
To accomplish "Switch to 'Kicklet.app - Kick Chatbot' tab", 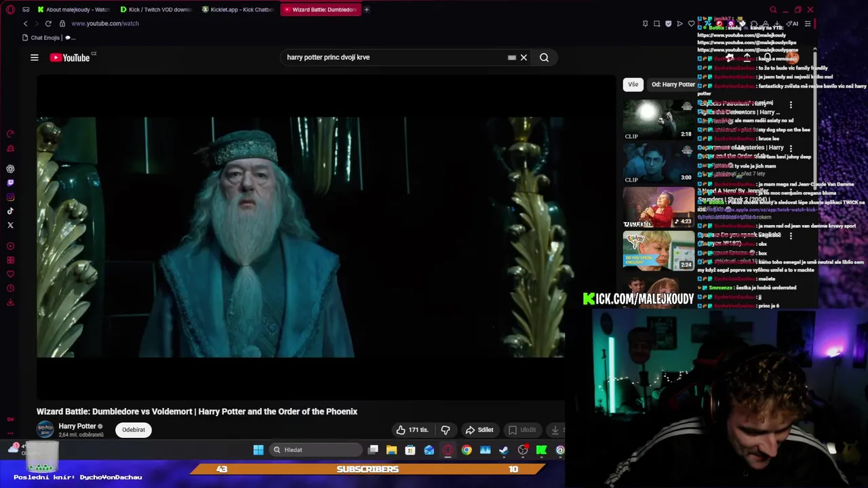I will click(x=237, y=9).
